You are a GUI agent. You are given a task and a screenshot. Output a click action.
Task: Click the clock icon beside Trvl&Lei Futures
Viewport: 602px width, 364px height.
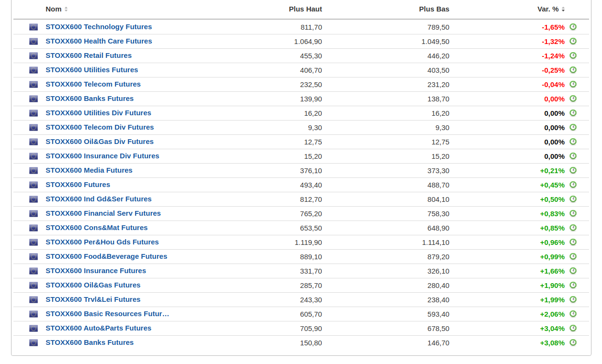pyautogui.click(x=573, y=299)
